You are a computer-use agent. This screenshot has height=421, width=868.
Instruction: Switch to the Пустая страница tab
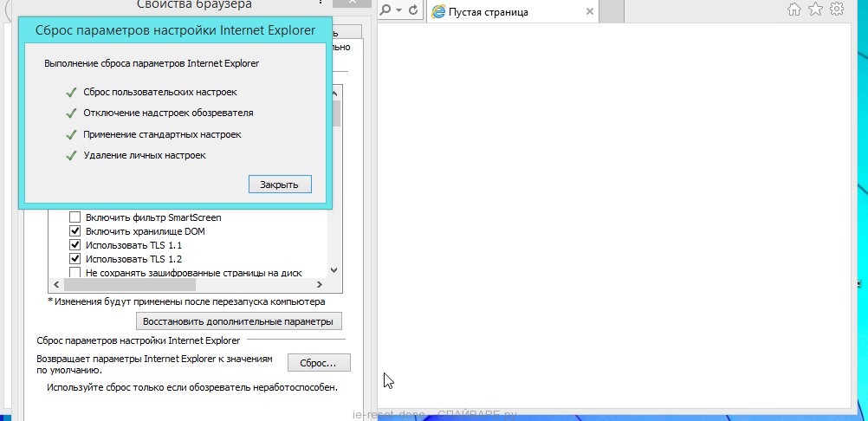tap(513, 11)
